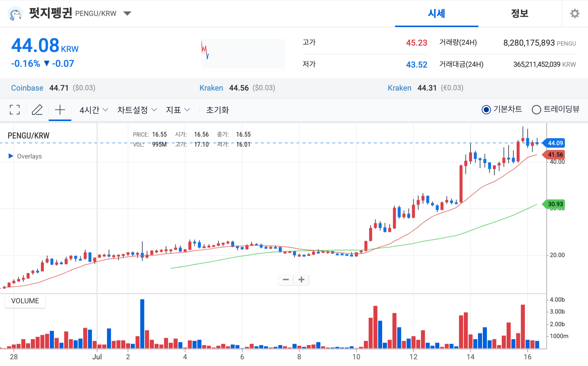Click the 고가 value 45.23
Image resolution: width=588 pixels, height=366 pixels.
pos(417,43)
